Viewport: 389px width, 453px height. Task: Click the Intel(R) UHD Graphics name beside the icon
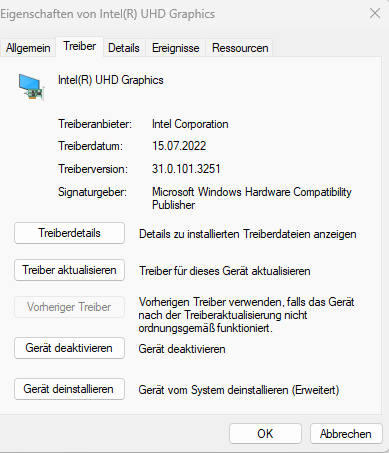[x=111, y=80]
